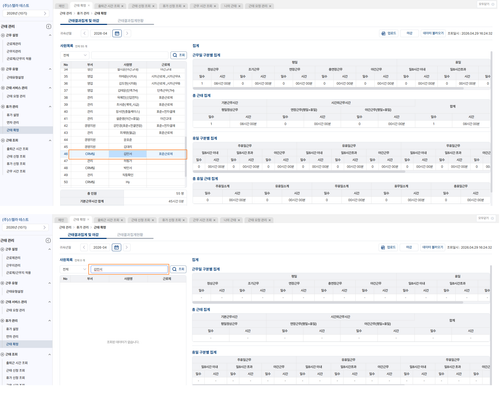Click the 사원명 column header in lower table
Viewport: 500px width, 402px height.
(128, 279)
